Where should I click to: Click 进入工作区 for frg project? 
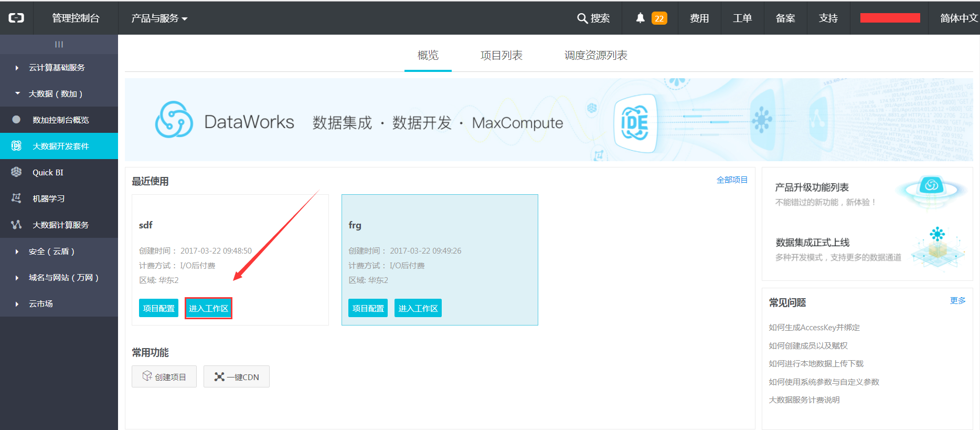(418, 308)
